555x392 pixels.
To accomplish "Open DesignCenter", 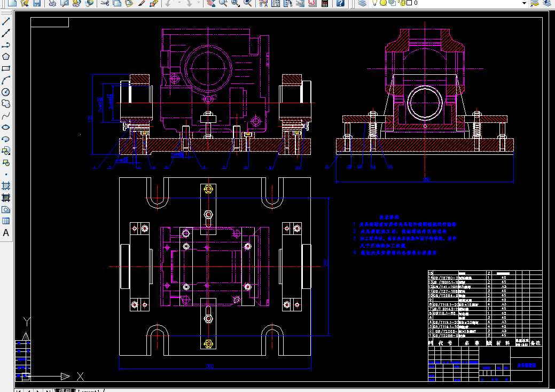I will [x=276, y=3].
